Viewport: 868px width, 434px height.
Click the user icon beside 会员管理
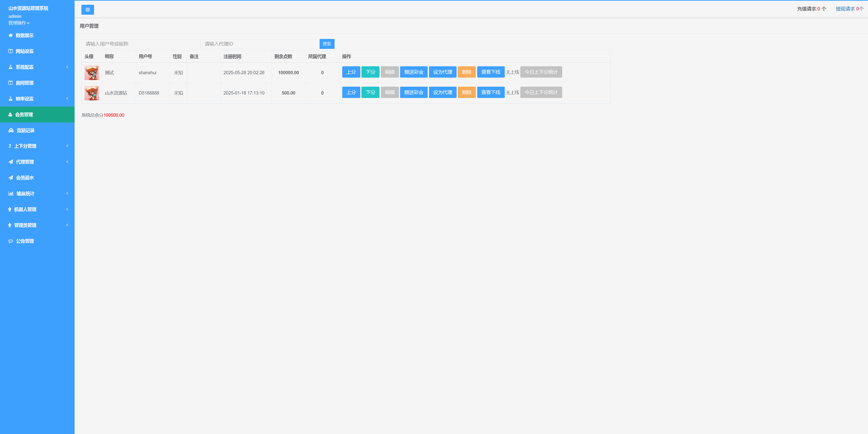[10, 115]
